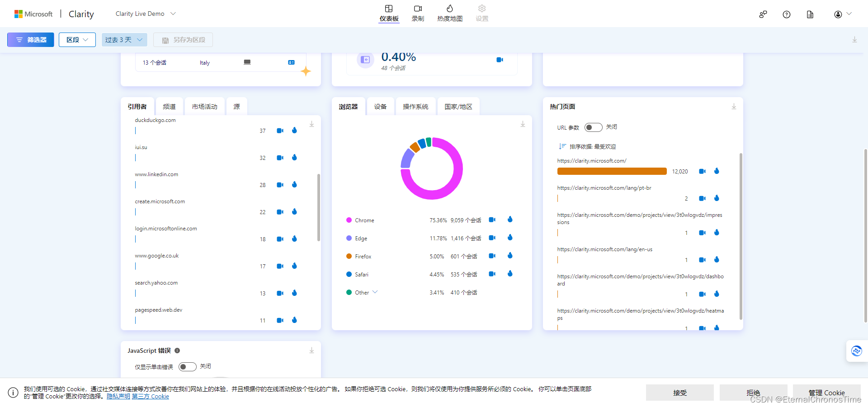Expand the Other browsers row
Image resolution: width=868 pixels, height=407 pixels.
375,292
